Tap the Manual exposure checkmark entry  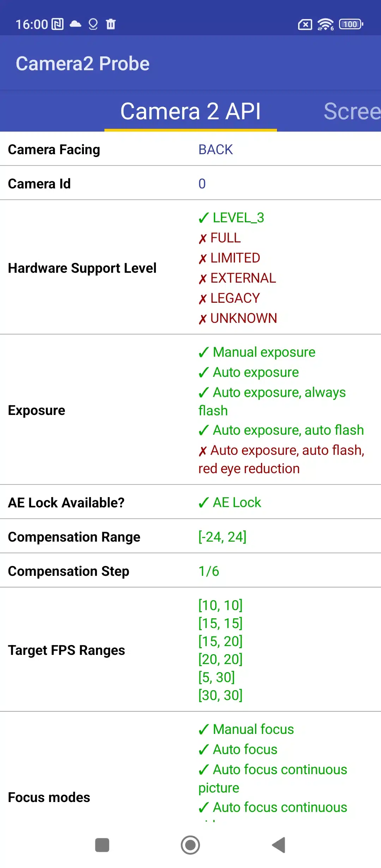(257, 352)
